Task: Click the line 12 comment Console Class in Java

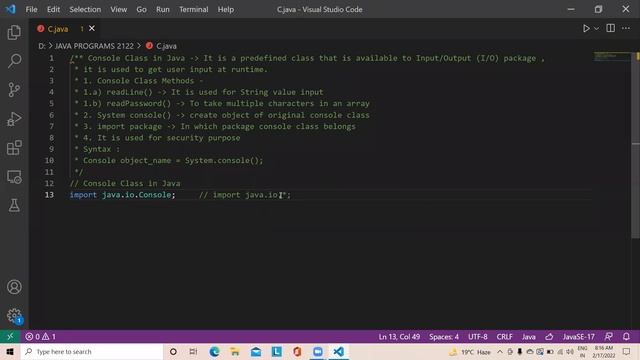Action: point(125,183)
